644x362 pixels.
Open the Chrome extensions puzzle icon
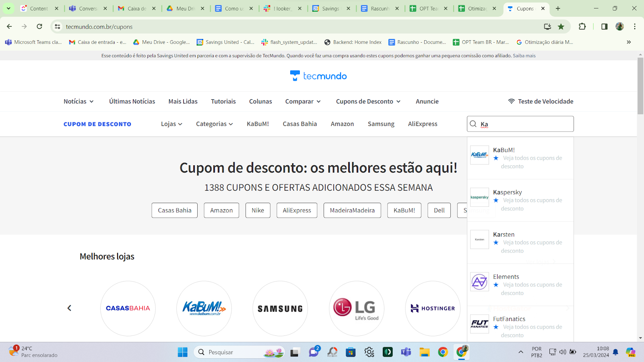click(x=582, y=27)
